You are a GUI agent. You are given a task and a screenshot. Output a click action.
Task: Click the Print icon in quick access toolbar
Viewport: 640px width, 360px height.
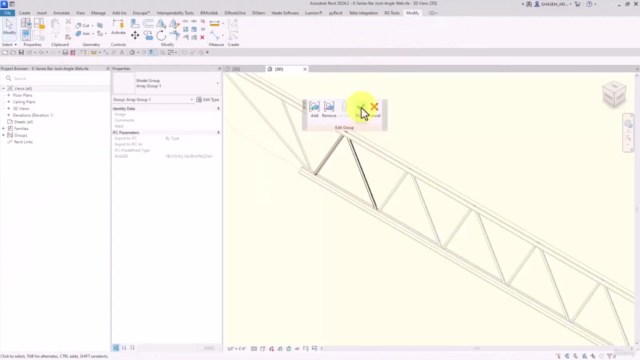pyautogui.click(x=65, y=52)
